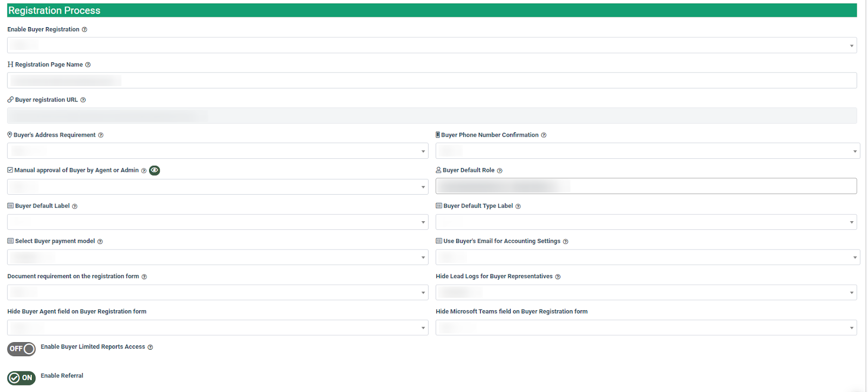Click help icon next to Enable Buyer Registration

click(84, 30)
